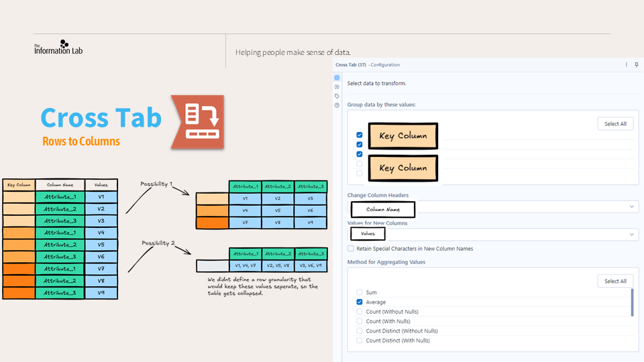Click the 'Select data to transform.' text
This screenshot has height=362, width=644.
tap(376, 83)
